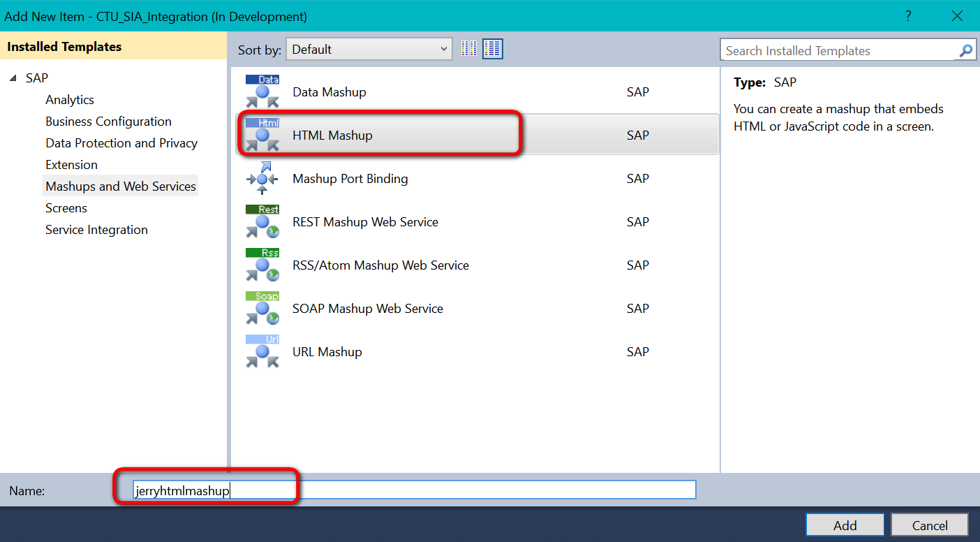
Task: Click the Add button
Action: pos(845,525)
